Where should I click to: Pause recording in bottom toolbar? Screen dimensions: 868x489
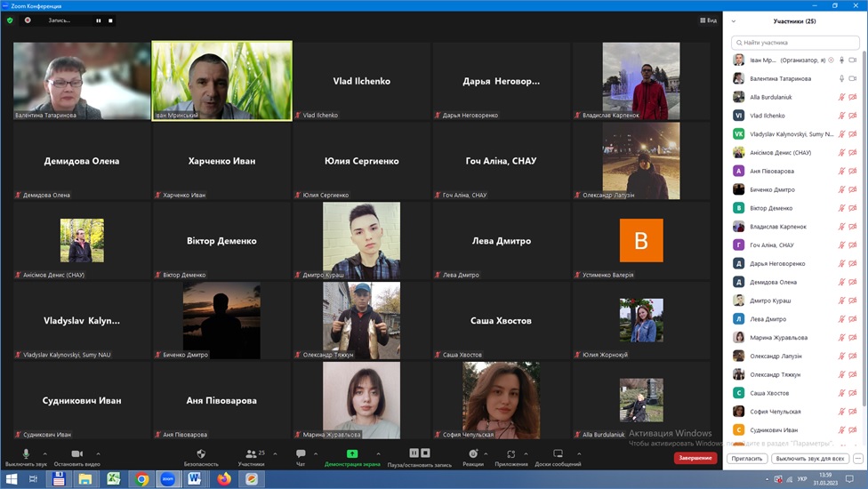point(414,453)
